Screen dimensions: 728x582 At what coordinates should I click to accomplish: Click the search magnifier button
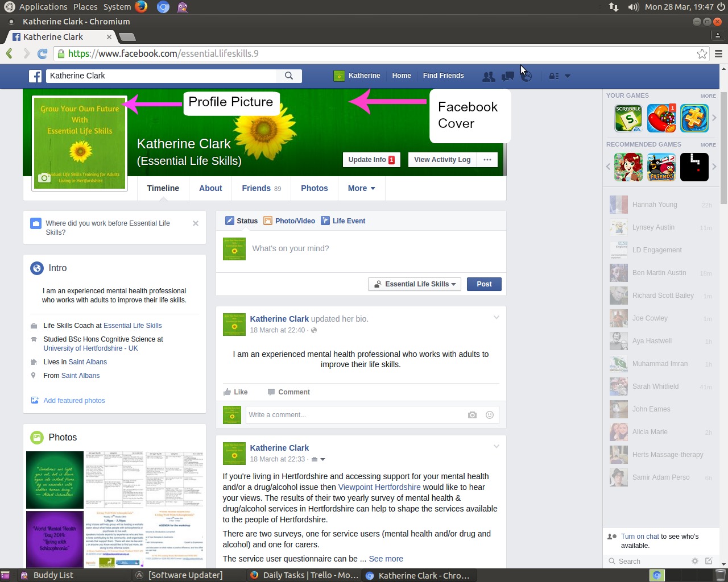(x=289, y=76)
